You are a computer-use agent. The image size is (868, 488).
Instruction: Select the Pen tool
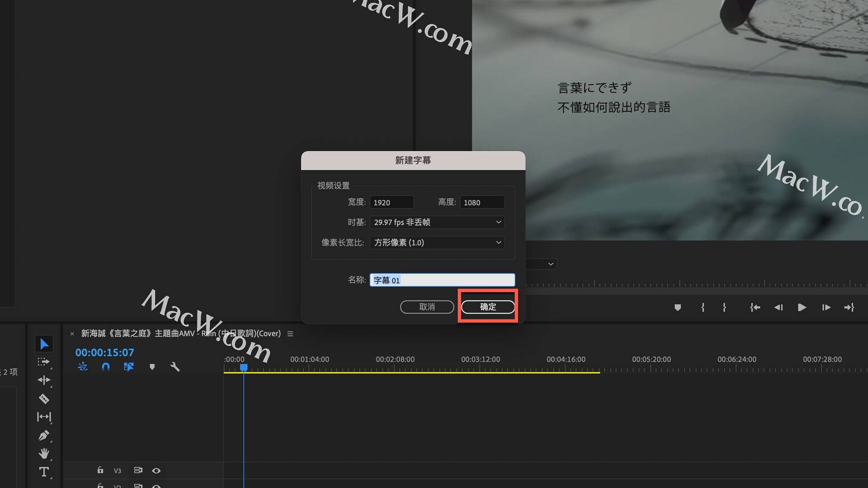pyautogui.click(x=44, y=436)
